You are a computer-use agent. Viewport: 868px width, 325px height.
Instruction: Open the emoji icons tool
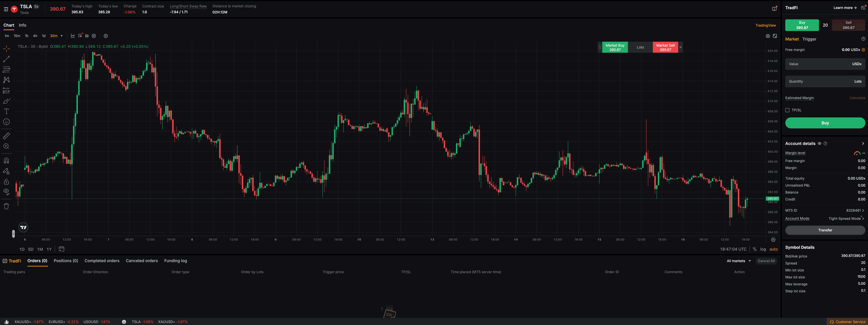(6, 122)
